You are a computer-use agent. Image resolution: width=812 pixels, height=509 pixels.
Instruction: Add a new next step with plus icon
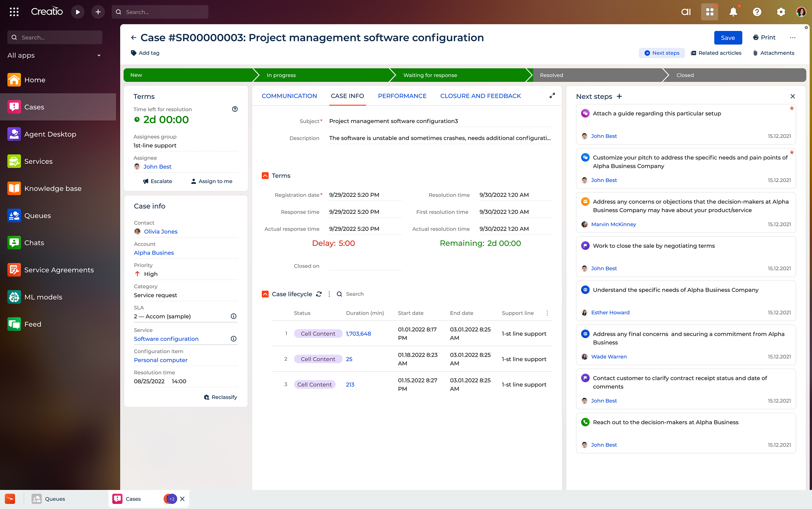pos(619,96)
